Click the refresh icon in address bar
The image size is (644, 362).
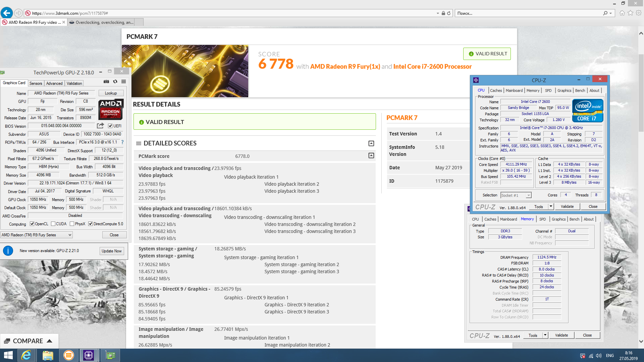pos(449,13)
